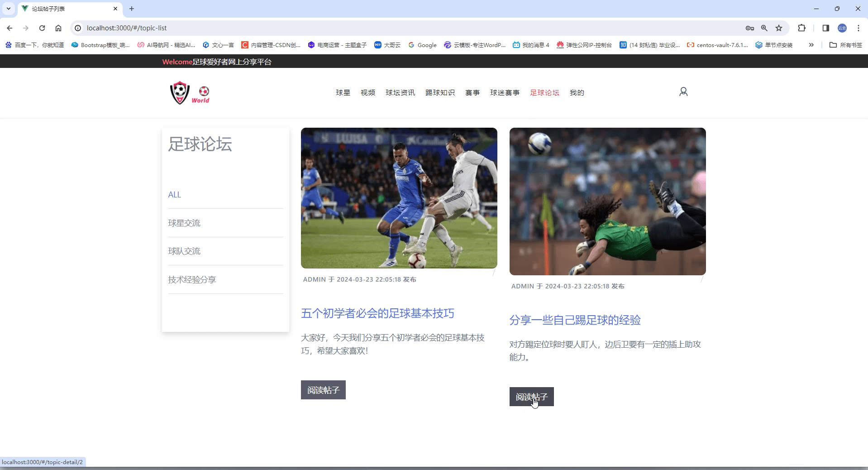Click the zoom magnifier icon in the address bar

pos(764,28)
